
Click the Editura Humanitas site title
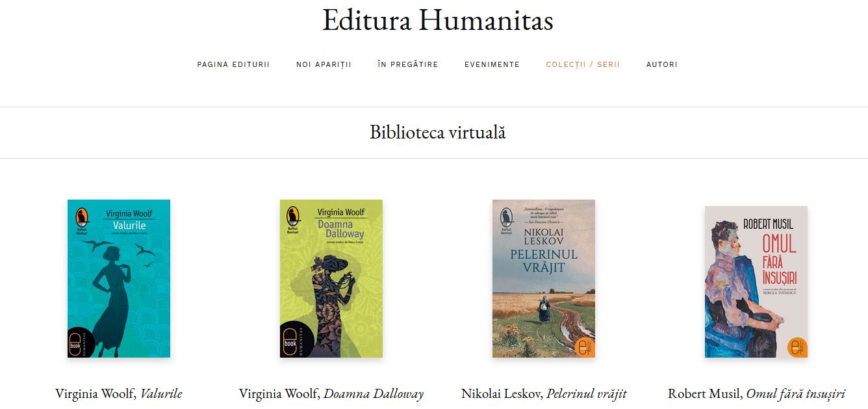[x=438, y=20]
